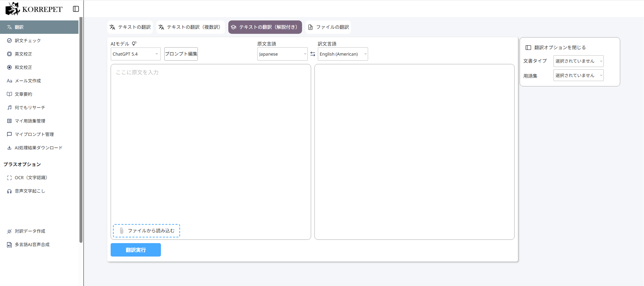Click the 音声文字起こし headphones icon
The image size is (644, 286).
9,191
